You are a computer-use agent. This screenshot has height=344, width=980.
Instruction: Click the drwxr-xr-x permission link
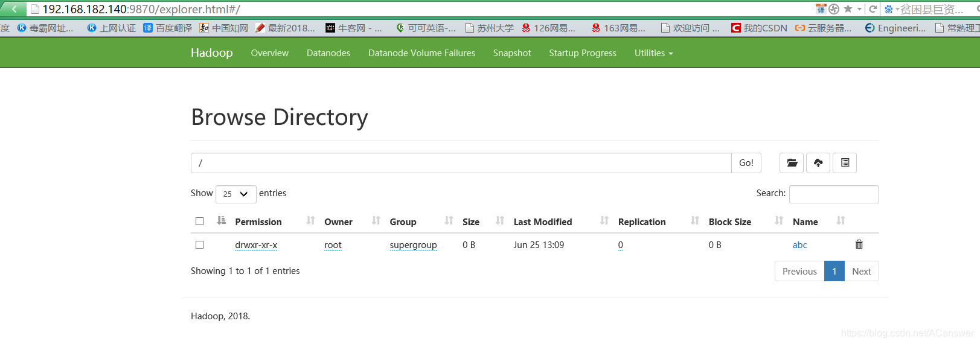pos(256,245)
